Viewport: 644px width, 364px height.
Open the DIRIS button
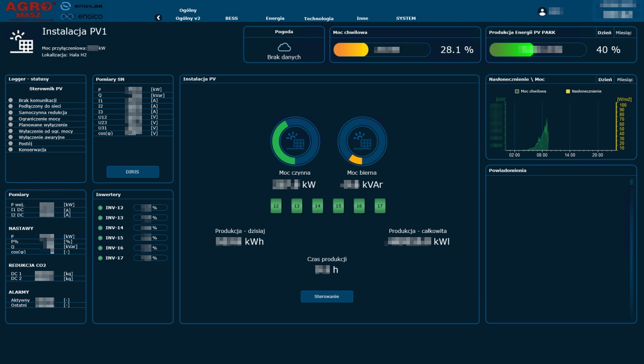coord(133,172)
